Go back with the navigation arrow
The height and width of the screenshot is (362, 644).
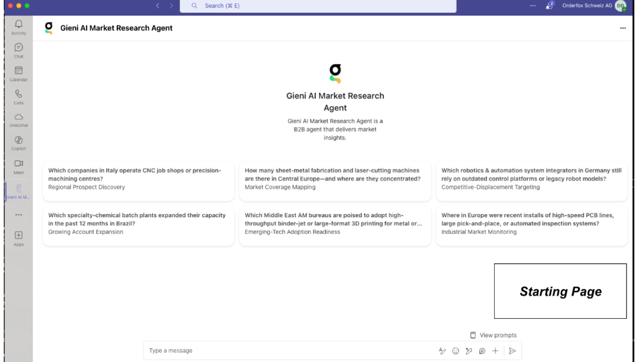click(157, 6)
